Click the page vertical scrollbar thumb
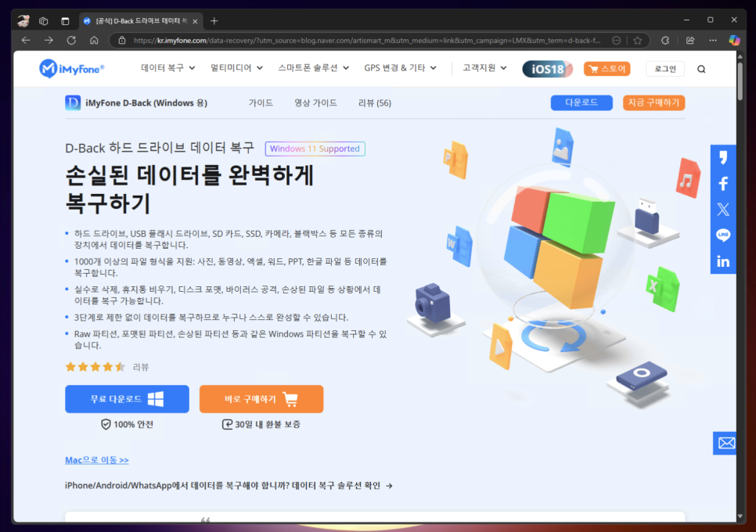The height and width of the screenshot is (532, 756). click(x=740, y=81)
